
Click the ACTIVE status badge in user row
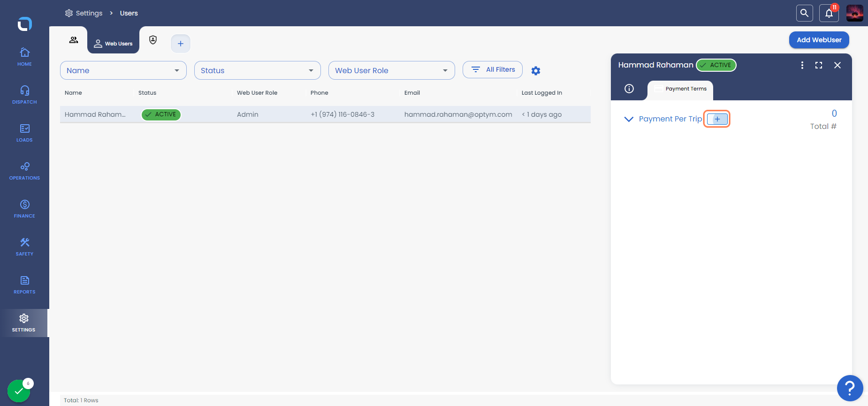click(x=161, y=114)
